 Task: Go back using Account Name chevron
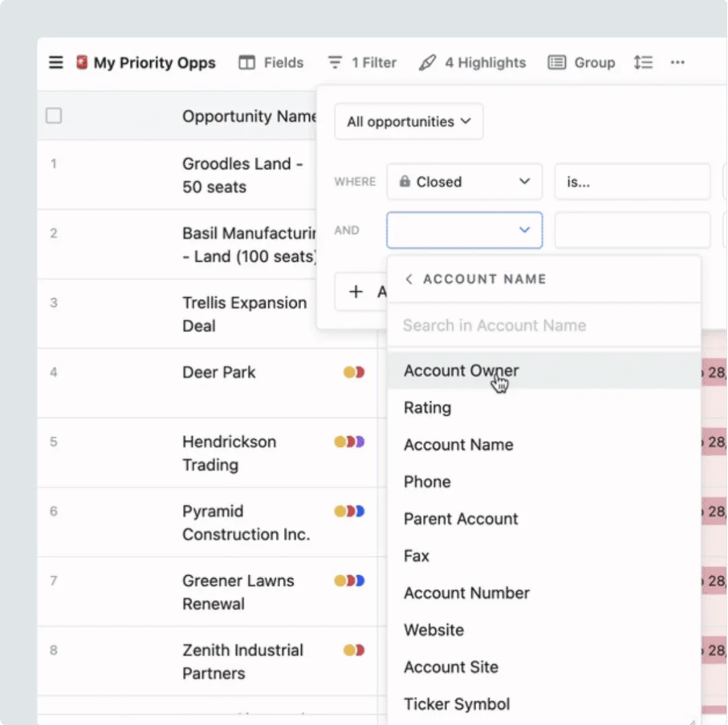[x=409, y=279]
